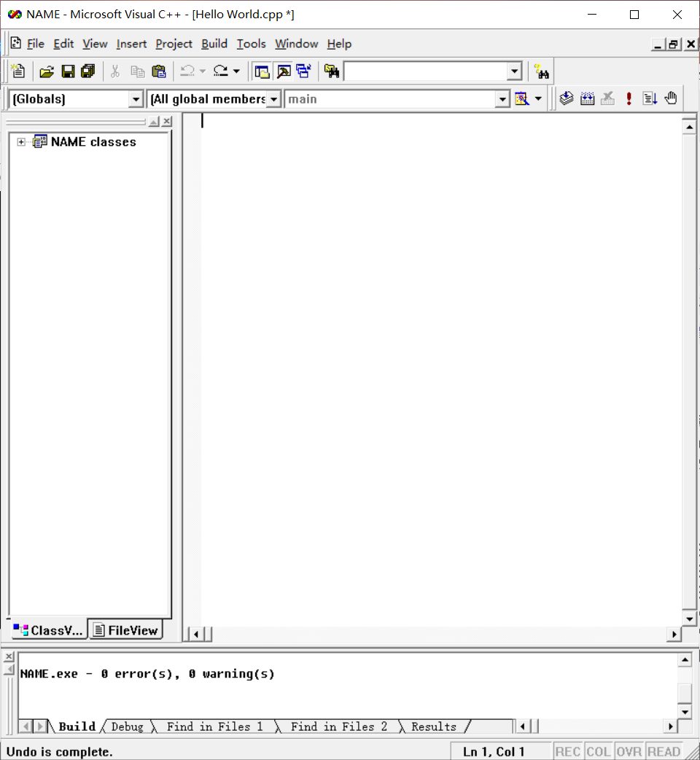Open the Help menu

tap(339, 44)
